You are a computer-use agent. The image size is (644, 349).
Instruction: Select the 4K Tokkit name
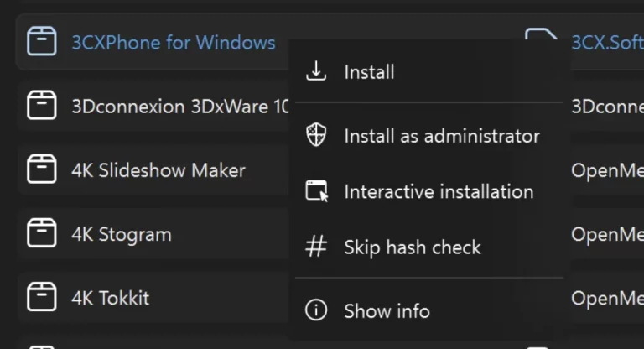point(110,298)
